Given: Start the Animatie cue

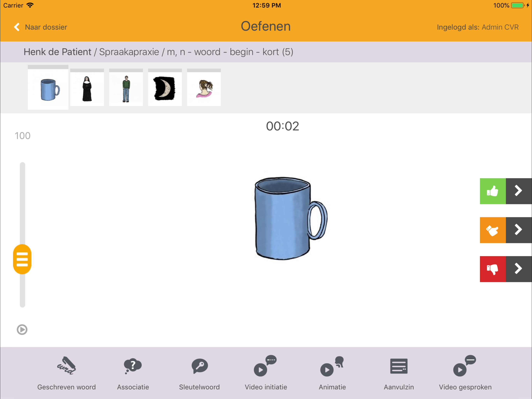Looking at the screenshot, I should [332, 366].
